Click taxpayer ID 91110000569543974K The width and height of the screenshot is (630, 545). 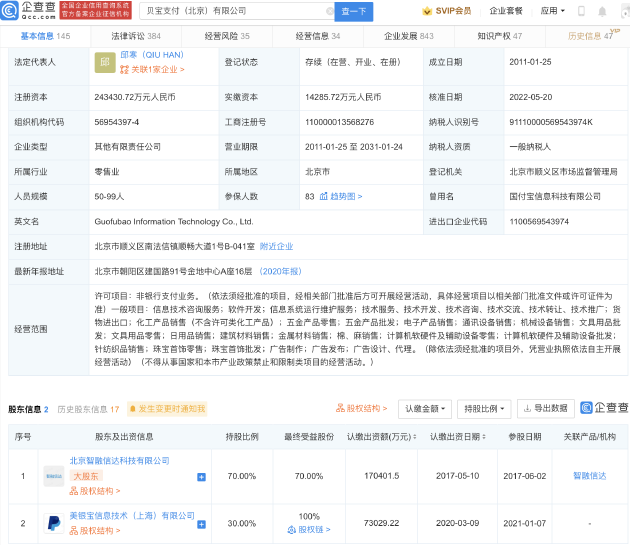(x=550, y=122)
